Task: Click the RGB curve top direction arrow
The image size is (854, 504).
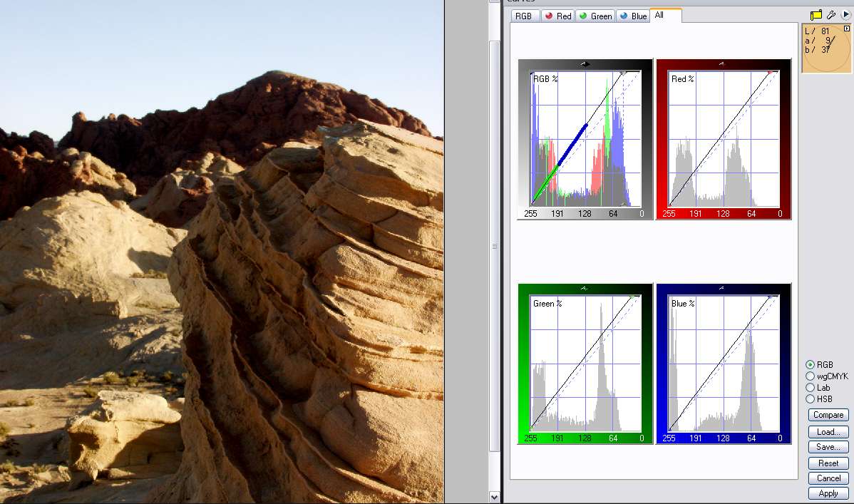Action: [585, 64]
